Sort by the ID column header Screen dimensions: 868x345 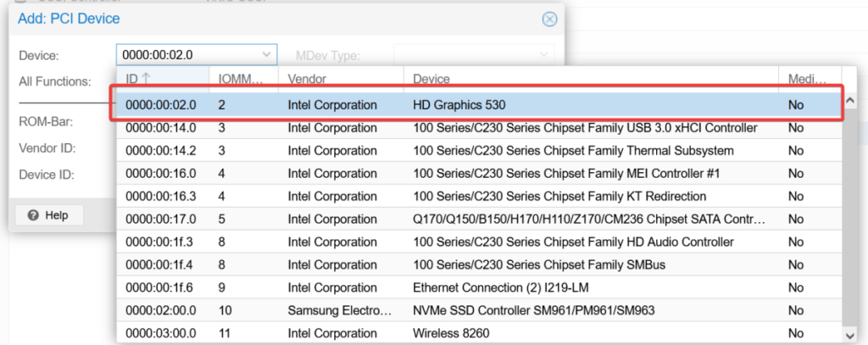[x=164, y=79]
